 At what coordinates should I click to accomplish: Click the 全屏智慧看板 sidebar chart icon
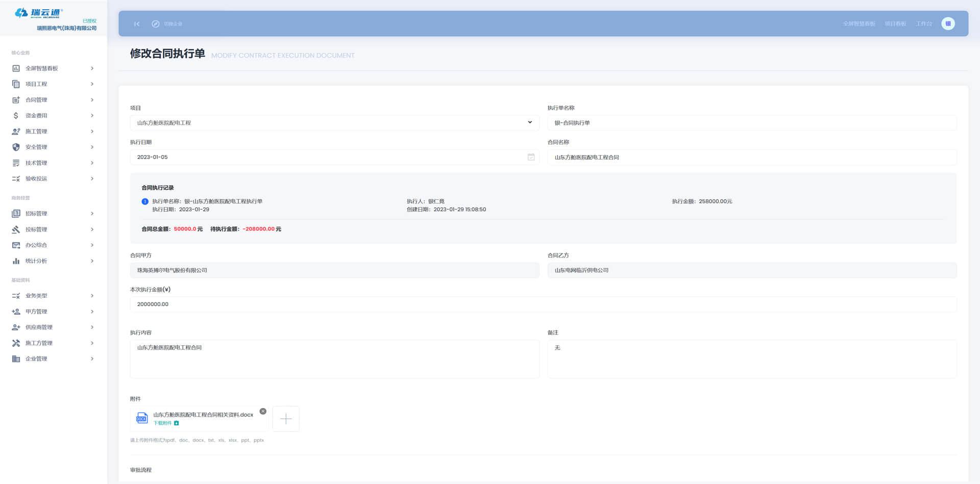16,68
